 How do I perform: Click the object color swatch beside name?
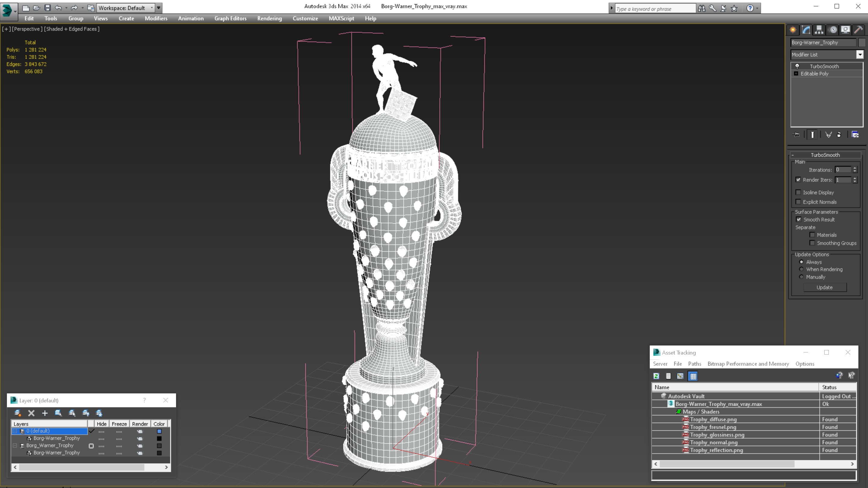(862, 42)
